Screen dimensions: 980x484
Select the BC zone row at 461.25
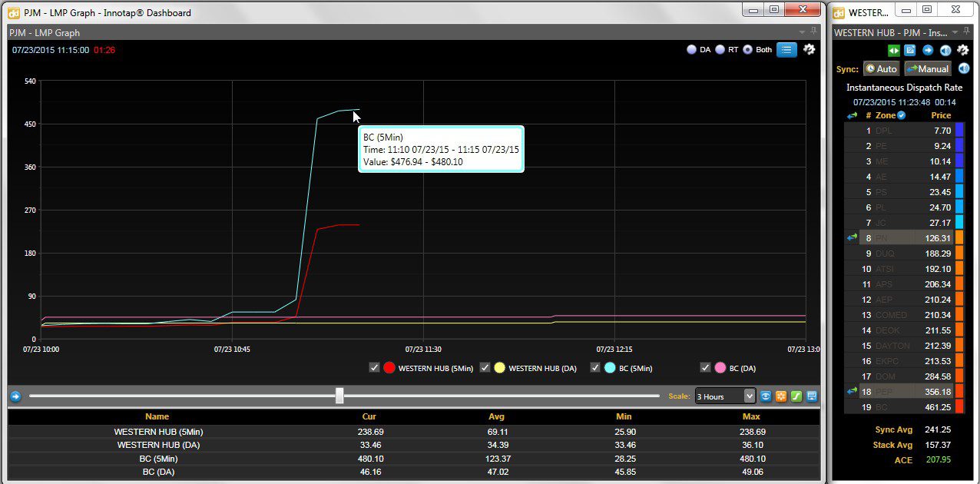coord(904,407)
